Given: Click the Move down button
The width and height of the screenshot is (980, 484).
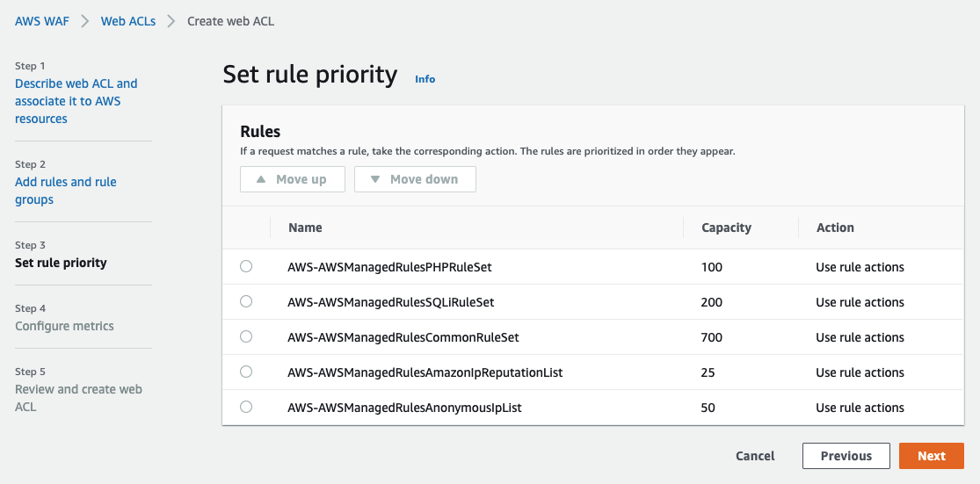Looking at the screenshot, I should tap(415, 179).
